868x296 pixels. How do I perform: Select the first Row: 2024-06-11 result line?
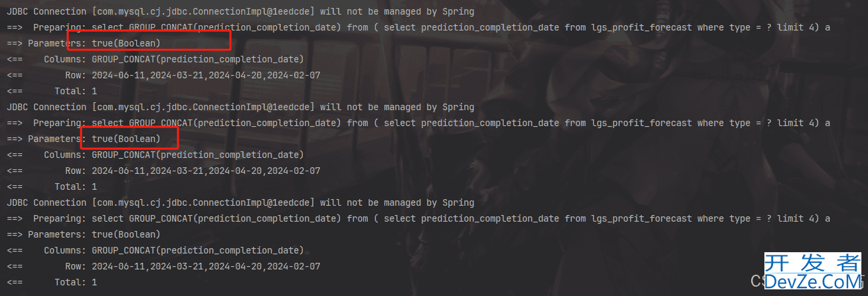(x=163, y=75)
